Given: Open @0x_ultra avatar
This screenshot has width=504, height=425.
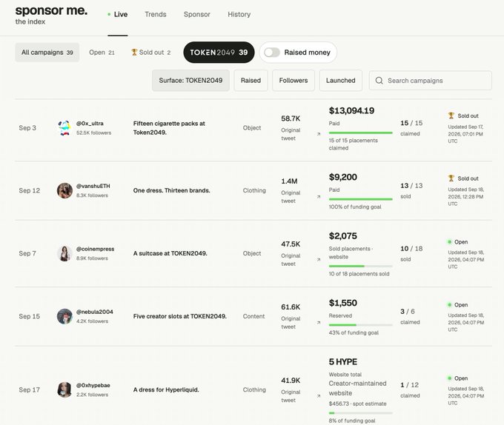Looking at the screenshot, I should click(x=64, y=128).
